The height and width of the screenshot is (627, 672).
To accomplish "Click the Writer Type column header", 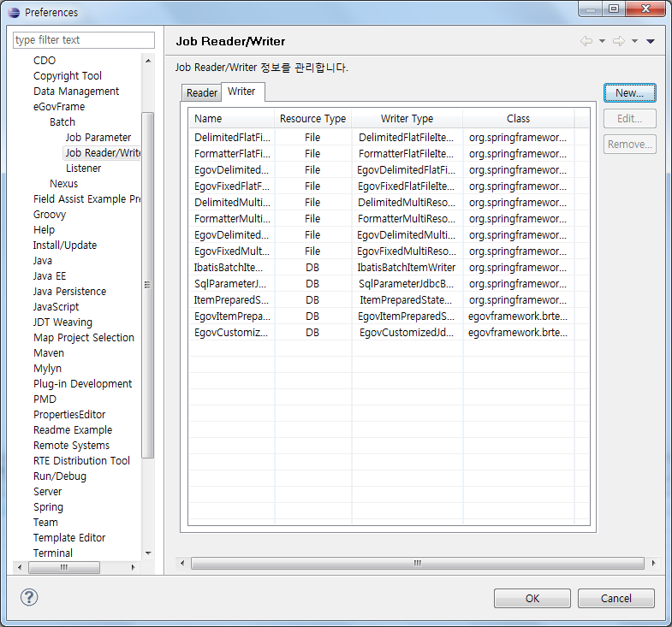I will point(407,119).
